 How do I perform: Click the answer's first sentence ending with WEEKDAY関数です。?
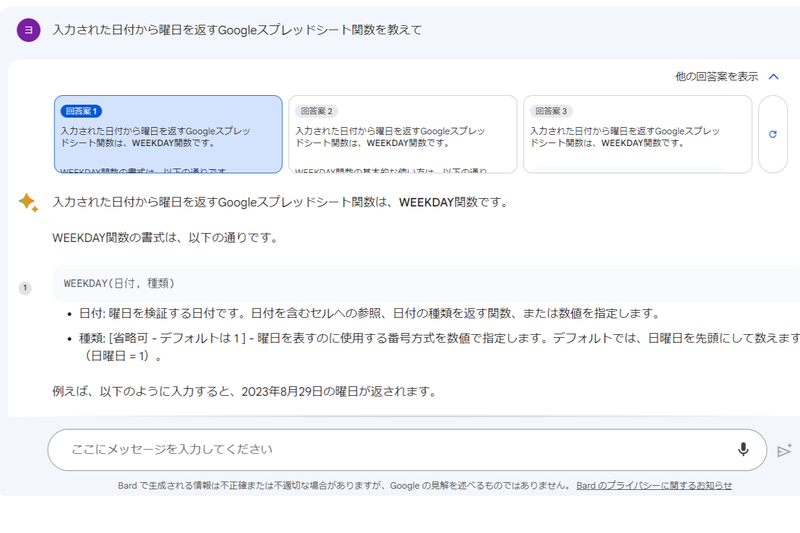click(x=281, y=202)
